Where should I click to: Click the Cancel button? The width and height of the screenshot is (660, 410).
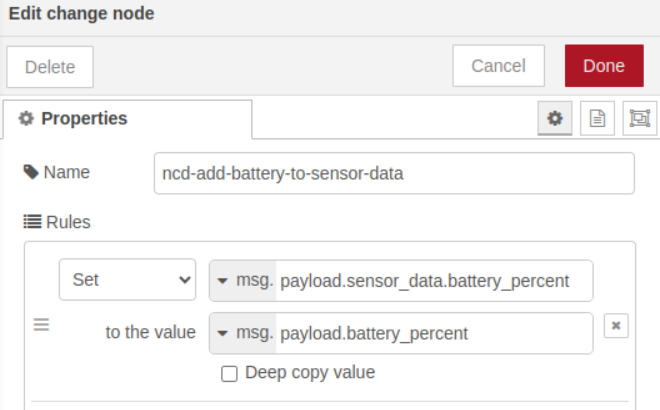pos(498,66)
